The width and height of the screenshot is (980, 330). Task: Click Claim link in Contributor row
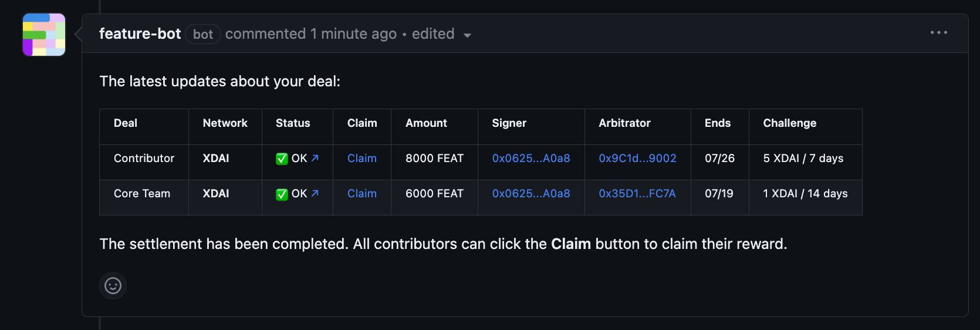click(x=361, y=159)
